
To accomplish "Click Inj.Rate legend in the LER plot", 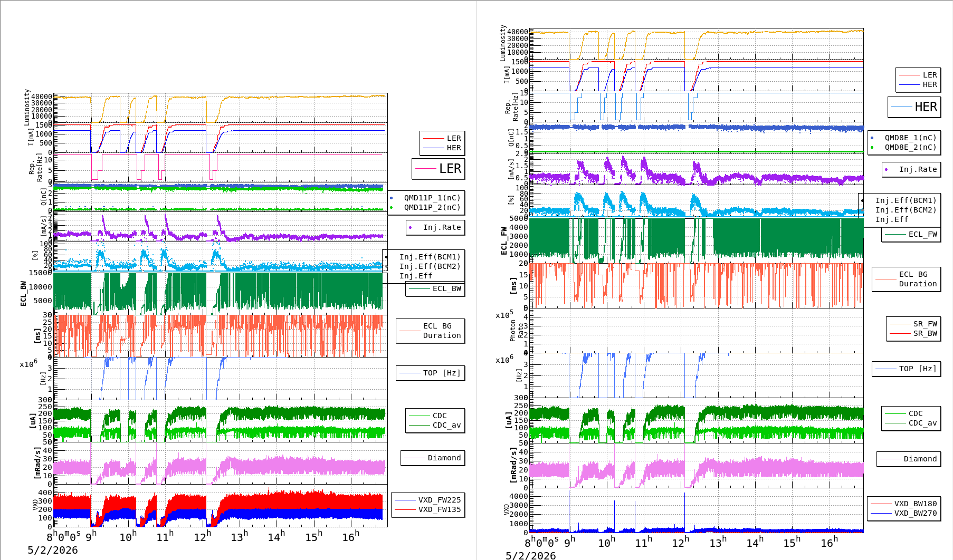I will coord(435,227).
